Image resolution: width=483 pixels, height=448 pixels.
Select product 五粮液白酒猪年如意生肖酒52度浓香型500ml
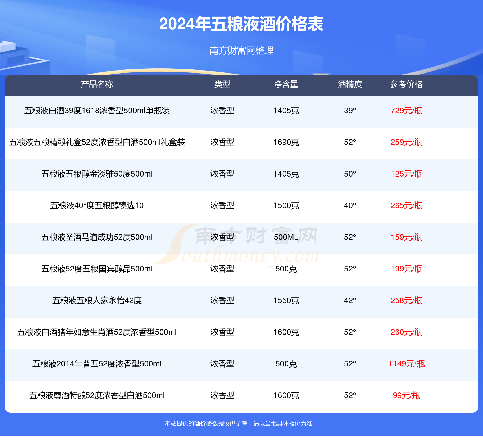point(97,332)
